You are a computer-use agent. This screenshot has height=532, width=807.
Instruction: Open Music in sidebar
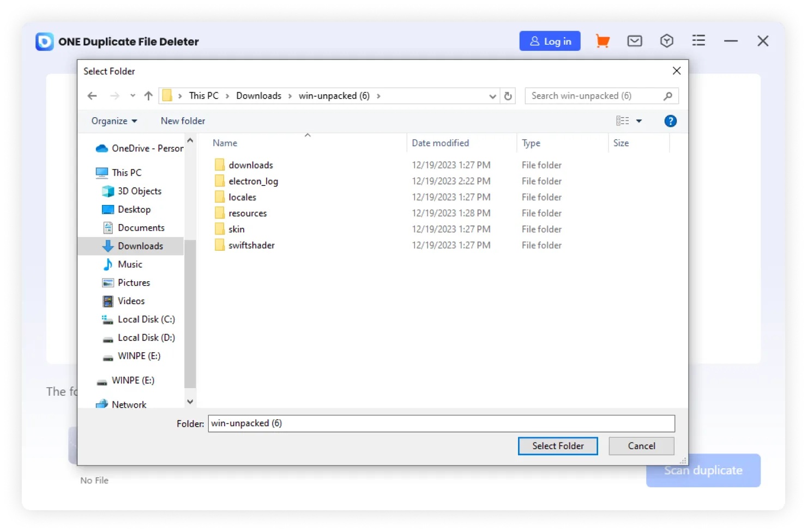click(130, 264)
